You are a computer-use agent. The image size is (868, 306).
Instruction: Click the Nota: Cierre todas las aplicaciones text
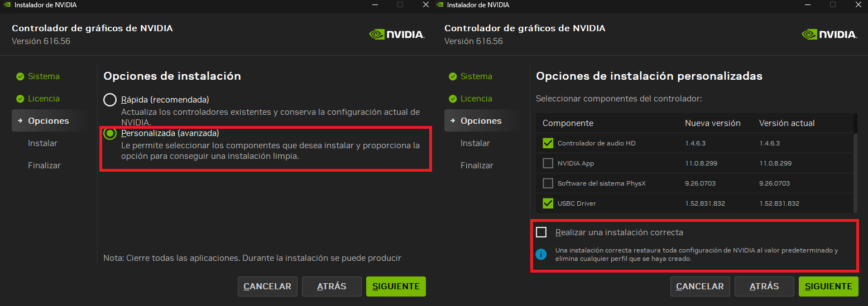coord(252,258)
